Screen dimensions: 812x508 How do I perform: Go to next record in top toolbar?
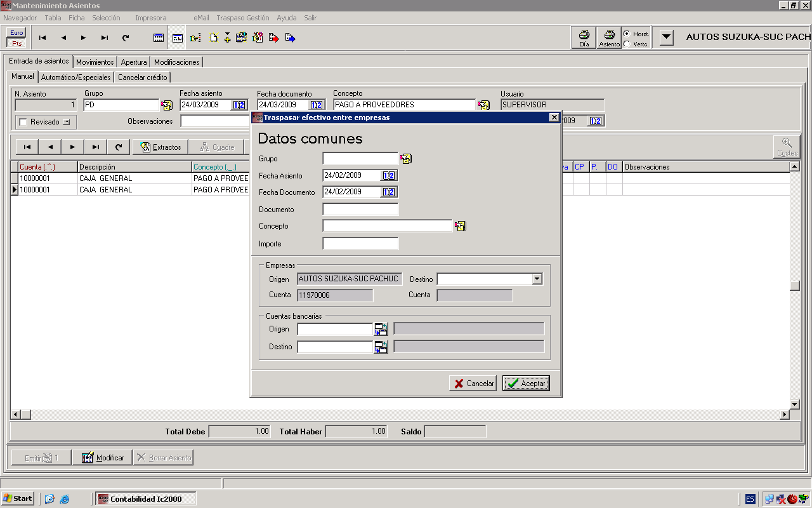click(x=84, y=38)
